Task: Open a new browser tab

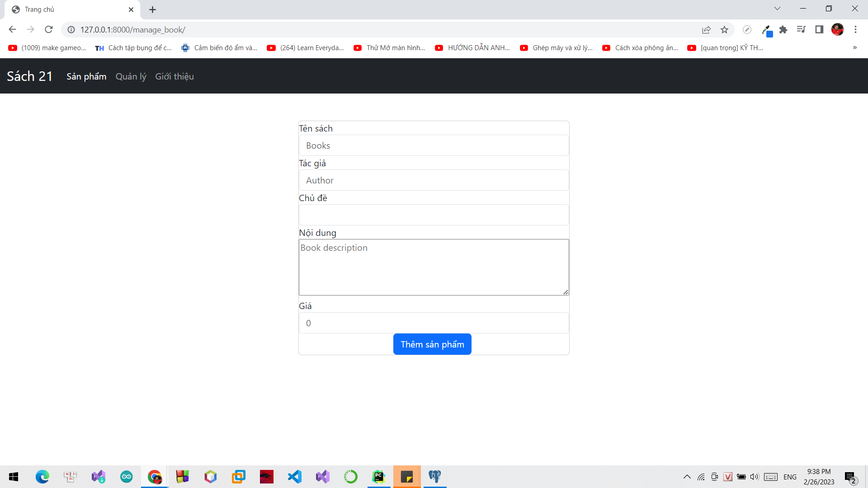Action: [152, 9]
